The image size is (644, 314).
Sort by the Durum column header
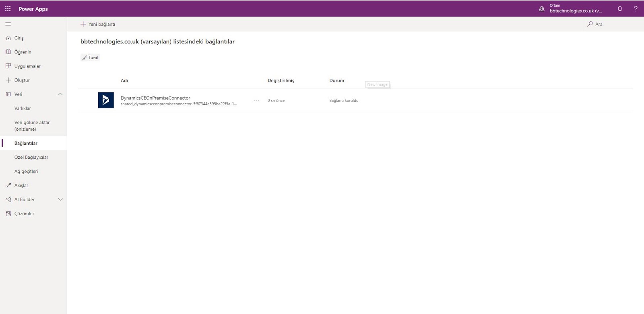pyautogui.click(x=336, y=80)
